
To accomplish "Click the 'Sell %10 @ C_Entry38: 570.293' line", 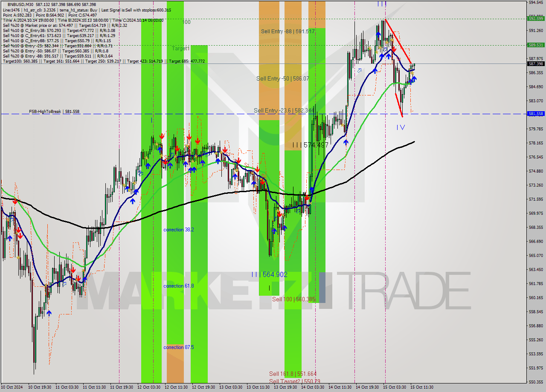I will tap(59, 30).
